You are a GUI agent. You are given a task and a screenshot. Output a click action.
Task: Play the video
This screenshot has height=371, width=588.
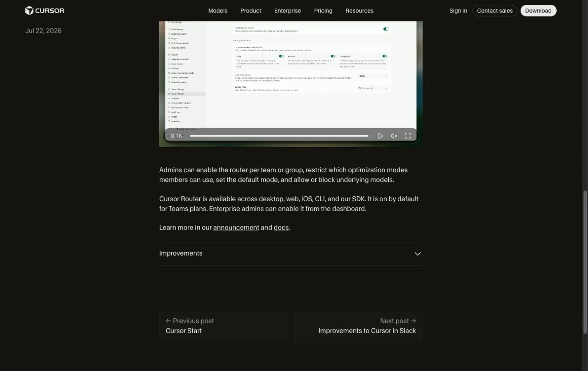[380, 136]
